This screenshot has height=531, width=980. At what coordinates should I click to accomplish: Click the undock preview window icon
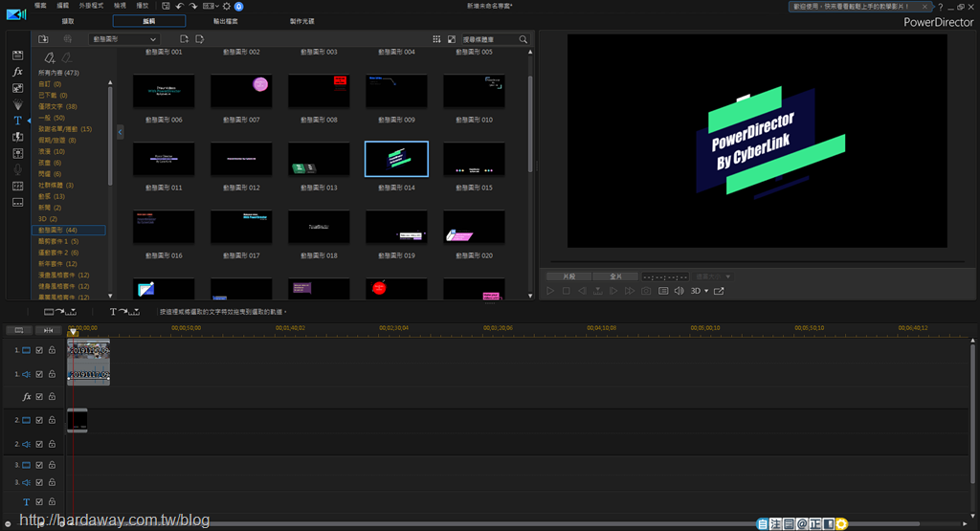[719, 291]
